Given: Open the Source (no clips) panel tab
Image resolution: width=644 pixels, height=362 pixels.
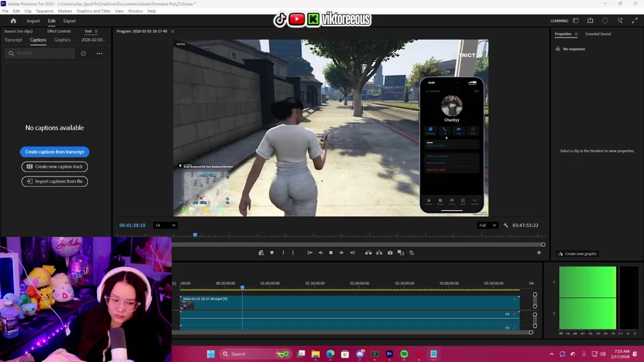Looking at the screenshot, I should click(x=18, y=31).
